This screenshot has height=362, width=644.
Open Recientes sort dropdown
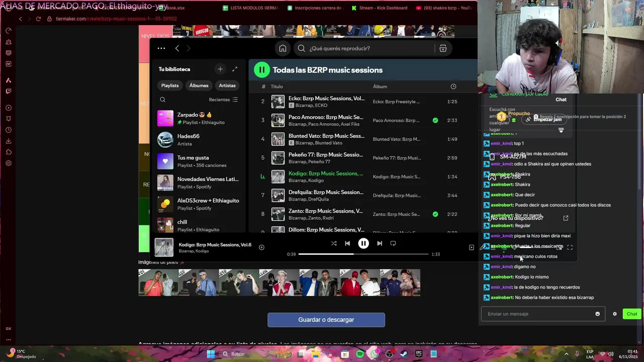click(223, 100)
